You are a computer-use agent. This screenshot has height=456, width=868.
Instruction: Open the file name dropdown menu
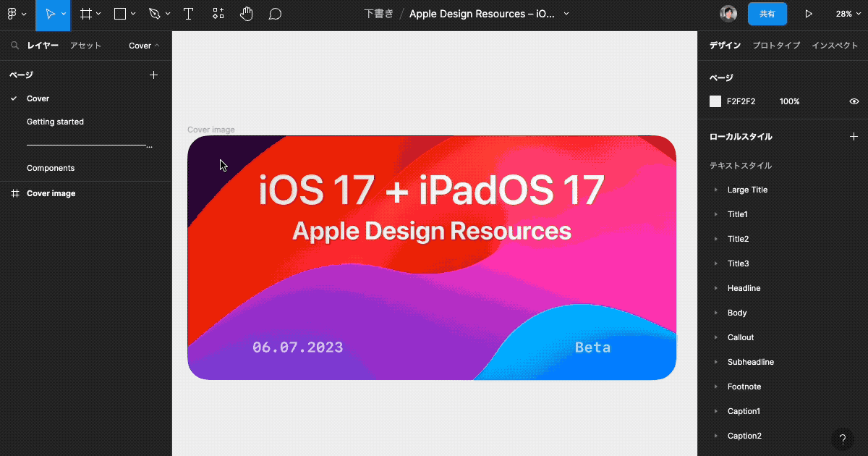566,13
